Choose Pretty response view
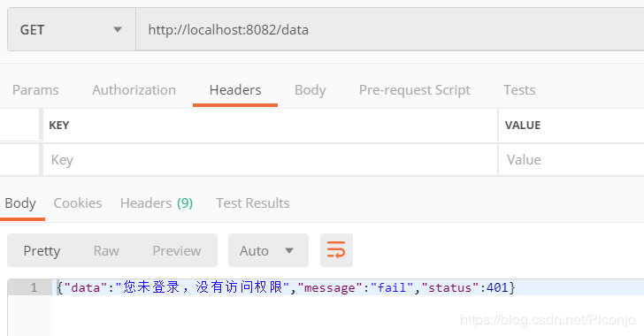Screen dimensions: 644x336 tap(42, 250)
